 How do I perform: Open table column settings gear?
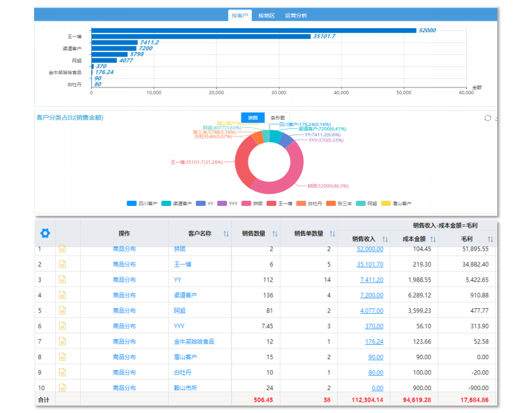coord(45,233)
